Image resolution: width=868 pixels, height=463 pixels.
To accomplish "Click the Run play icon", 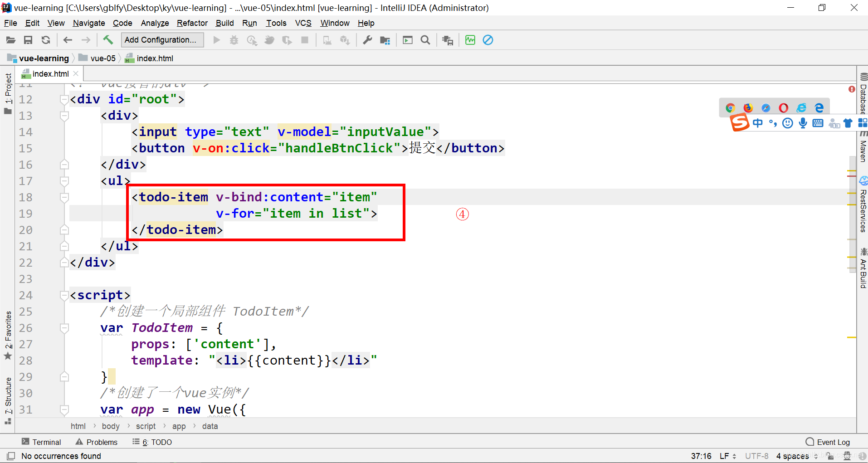I will click(x=217, y=40).
